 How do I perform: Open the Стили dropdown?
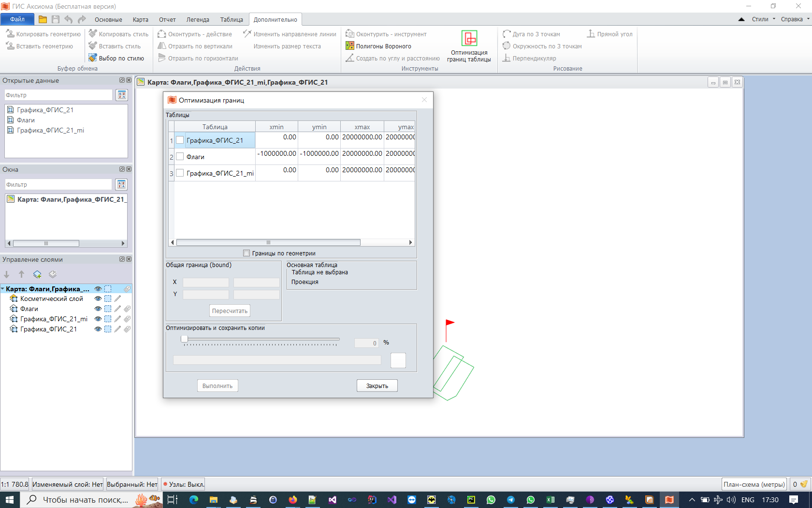coord(763,19)
